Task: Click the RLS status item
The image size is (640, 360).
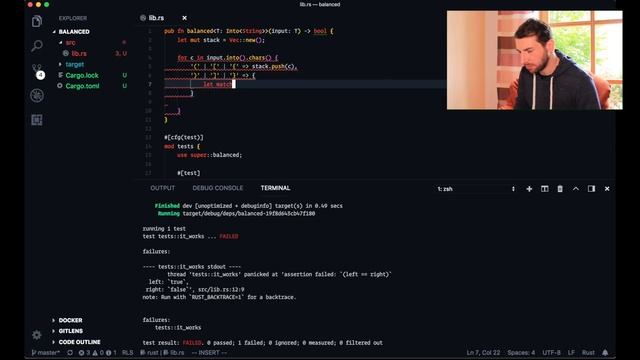Action: (x=127, y=353)
